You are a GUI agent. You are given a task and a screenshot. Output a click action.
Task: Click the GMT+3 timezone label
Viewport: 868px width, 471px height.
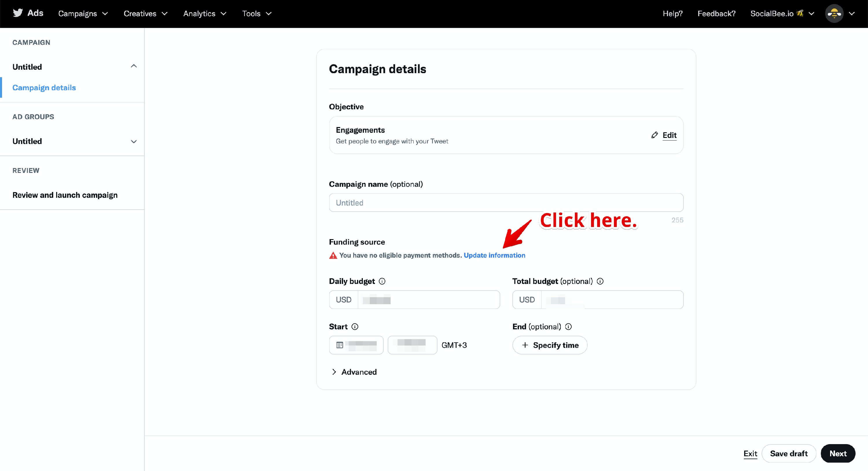point(454,345)
